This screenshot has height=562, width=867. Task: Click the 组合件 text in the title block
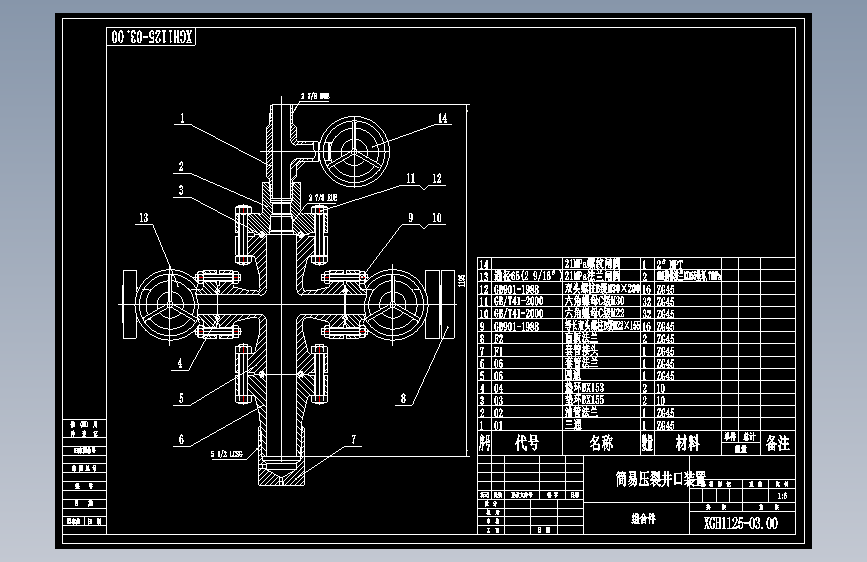644,519
